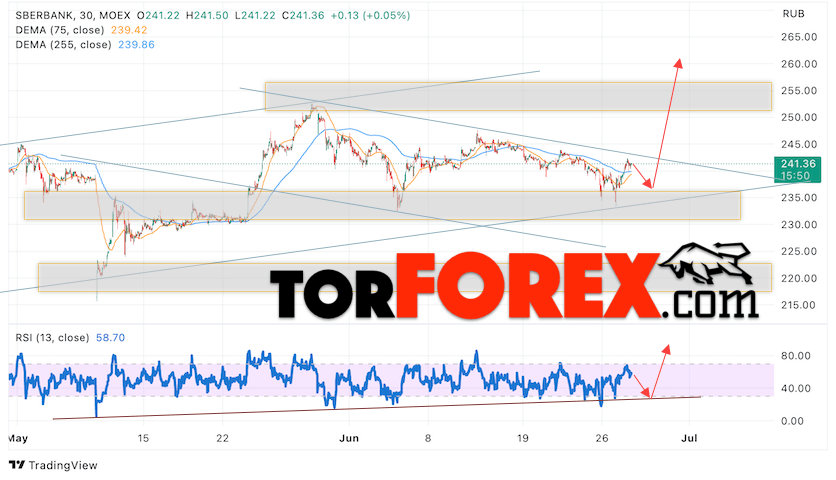Click the 15:50 countdown under current price
This screenshot has height=480, width=836.
coord(795,175)
